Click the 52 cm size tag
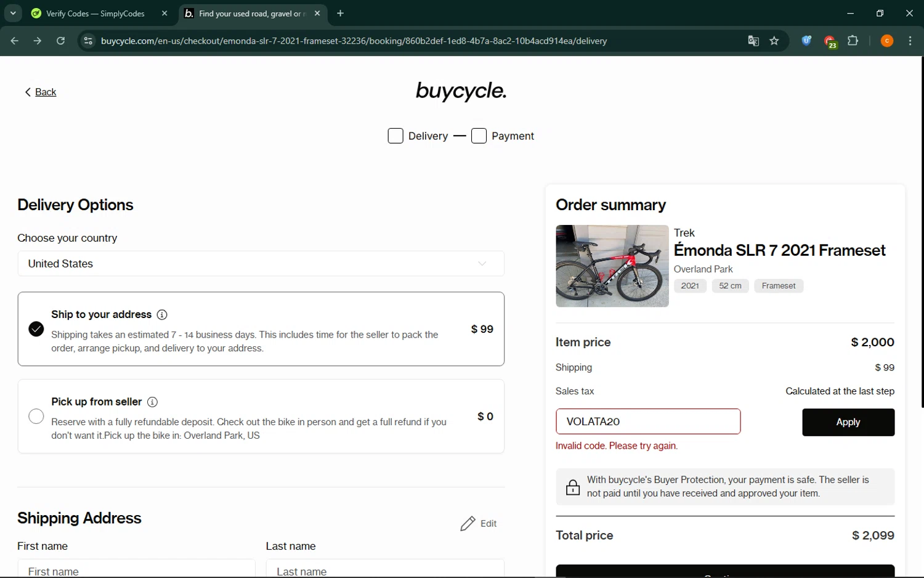Viewport: 924px width, 578px height. click(x=731, y=286)
